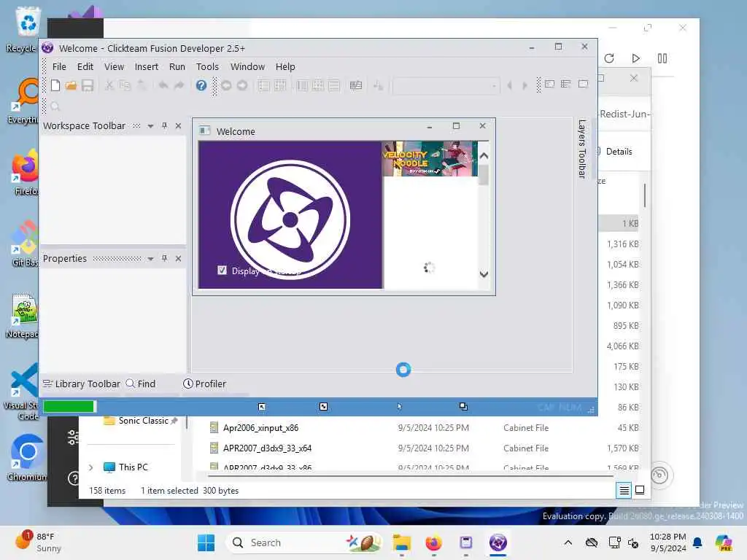Toggle middle panel-visibility icon at toolbar right

click(x=565, y=85)
